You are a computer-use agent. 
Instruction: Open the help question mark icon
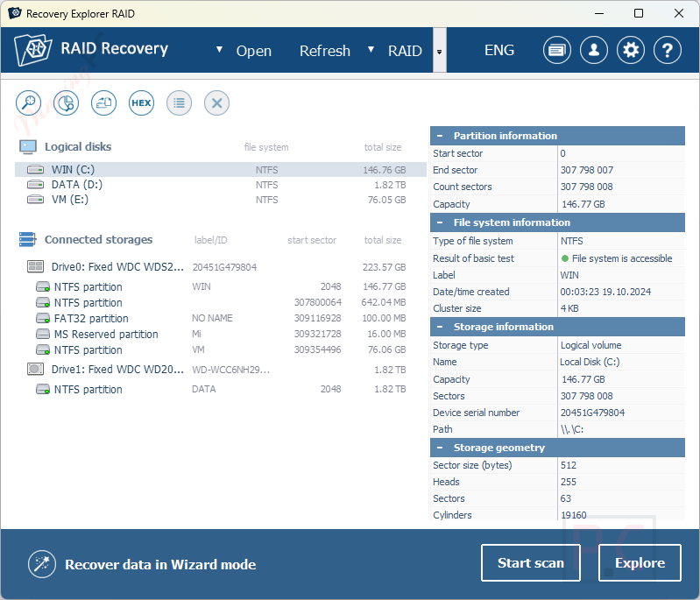pyautogui.click(x=668, y=50)
